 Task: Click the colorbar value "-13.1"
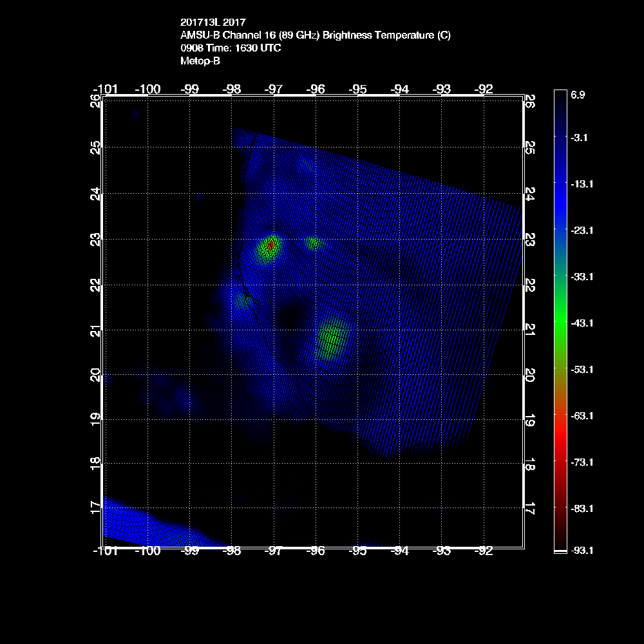(x=582, y=184)
